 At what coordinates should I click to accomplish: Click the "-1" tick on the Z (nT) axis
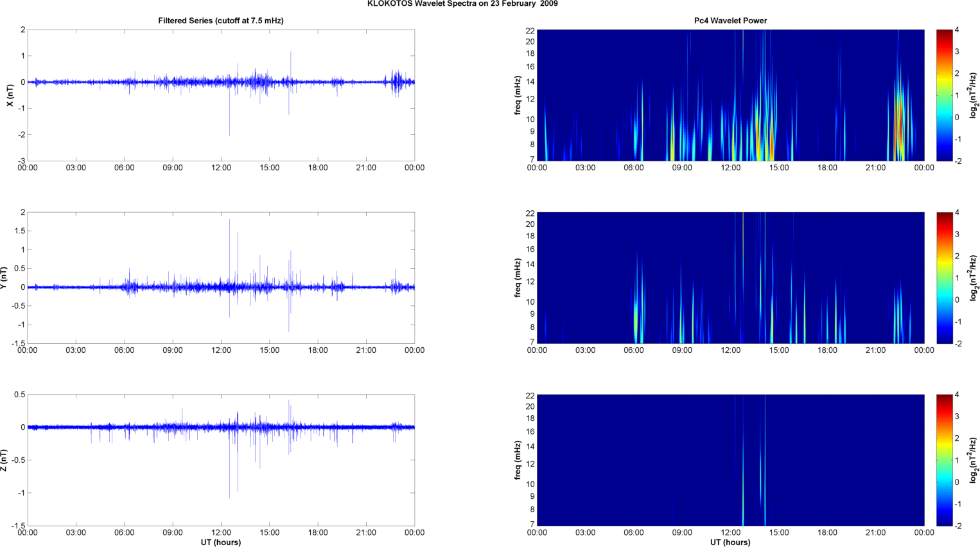tap(21, 493)
